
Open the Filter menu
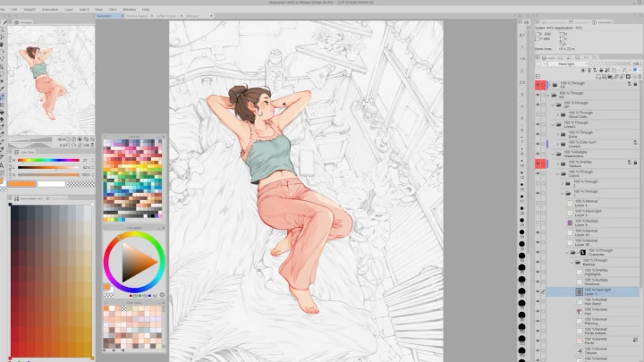pyautogui.click(x=113, y=9)
